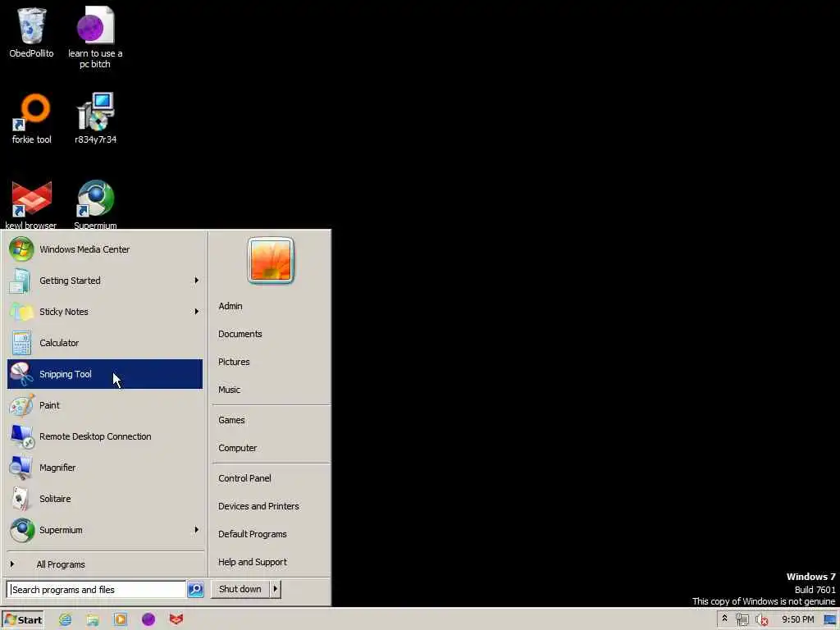Expand Sticky Notes jump list arrow
The image size is (840, 630).
point(197,311)
